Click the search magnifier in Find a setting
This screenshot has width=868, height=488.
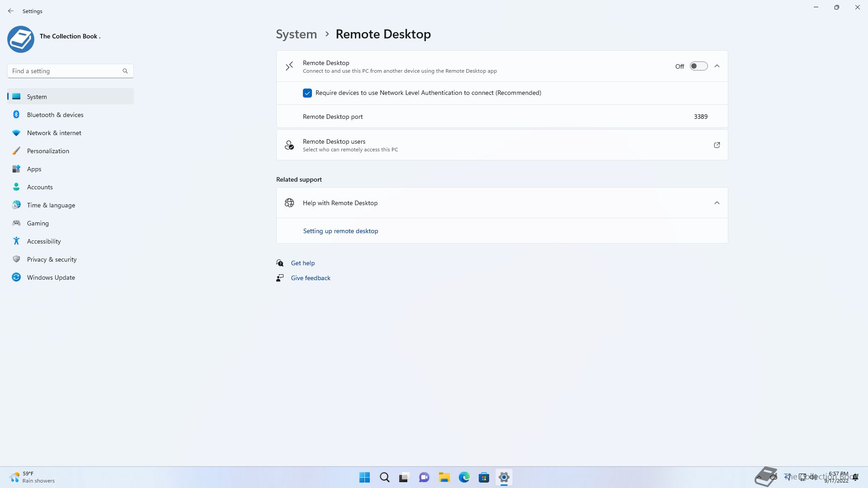[125, 71]
